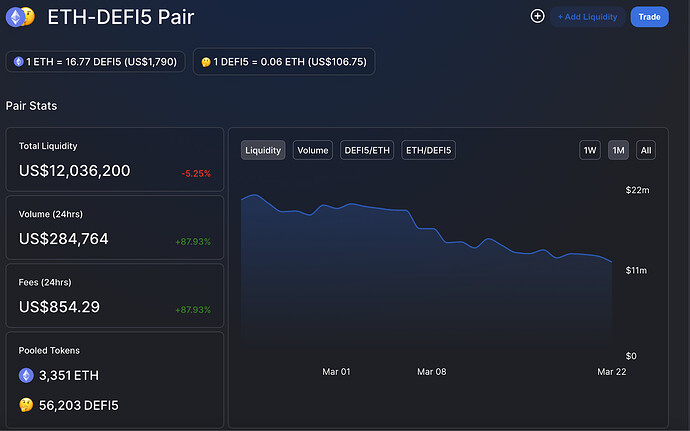Click the 3,351 ETH pooled amount
The height and width of the screenshot is (431, 690).
[69, 376]
